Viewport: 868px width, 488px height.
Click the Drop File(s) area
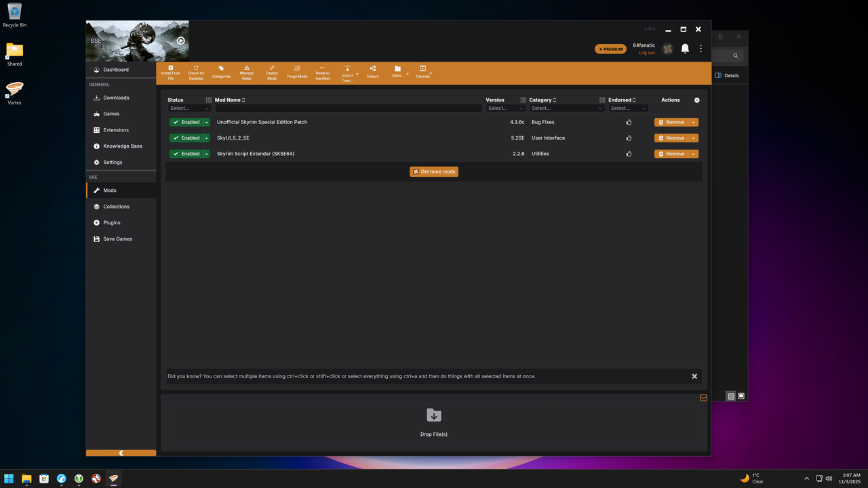(x=434, y=423)
